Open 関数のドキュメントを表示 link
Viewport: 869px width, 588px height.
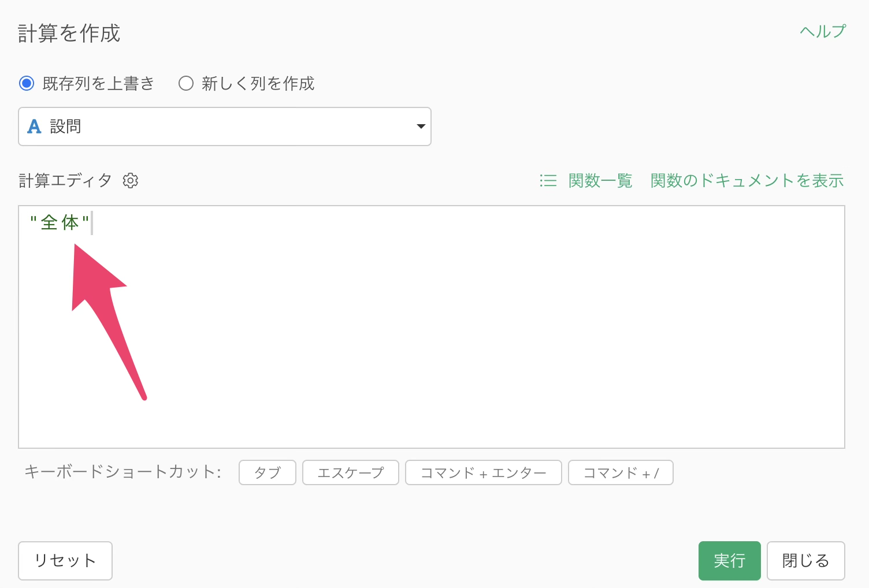(747, 181)
